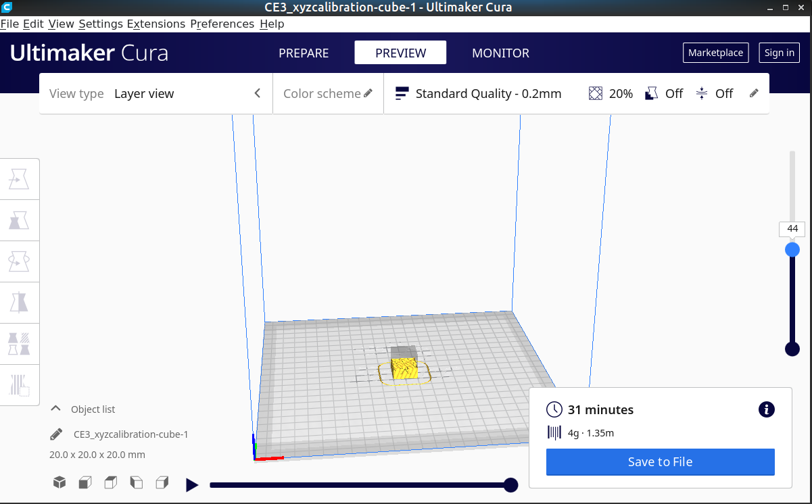Select the Scale tool
812x504 pixels.
click(20, 220)
